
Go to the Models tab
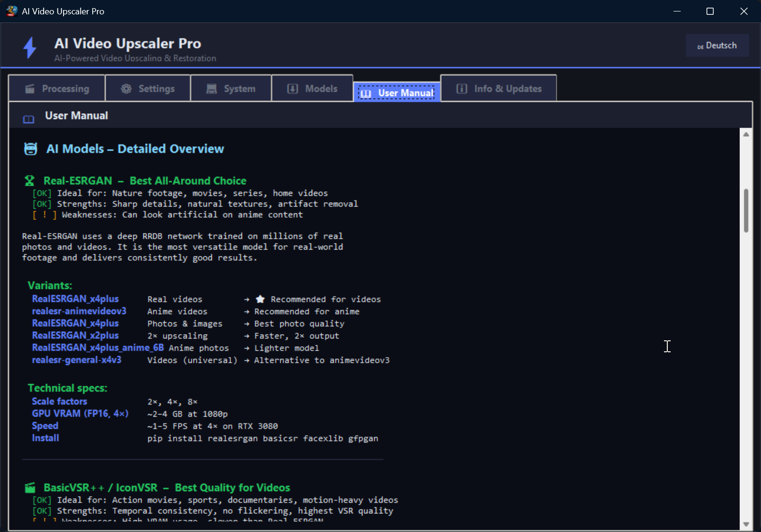[x=312, y=88]
